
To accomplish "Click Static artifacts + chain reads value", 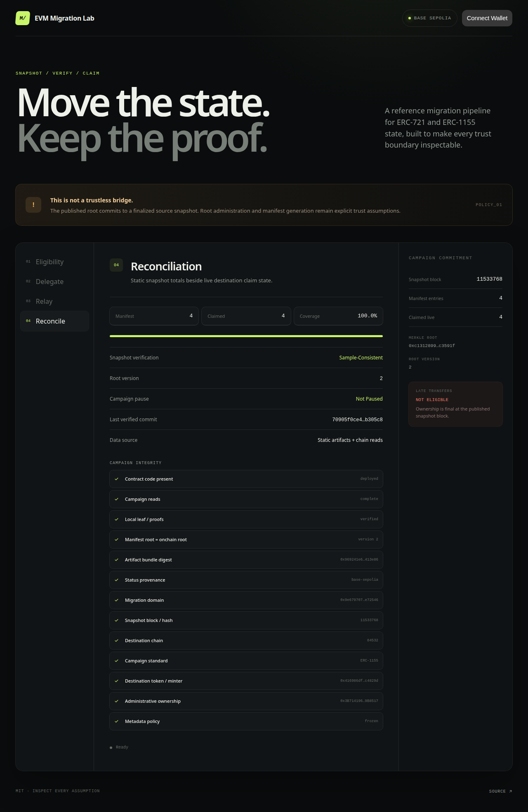I will (x=350, y=440).
